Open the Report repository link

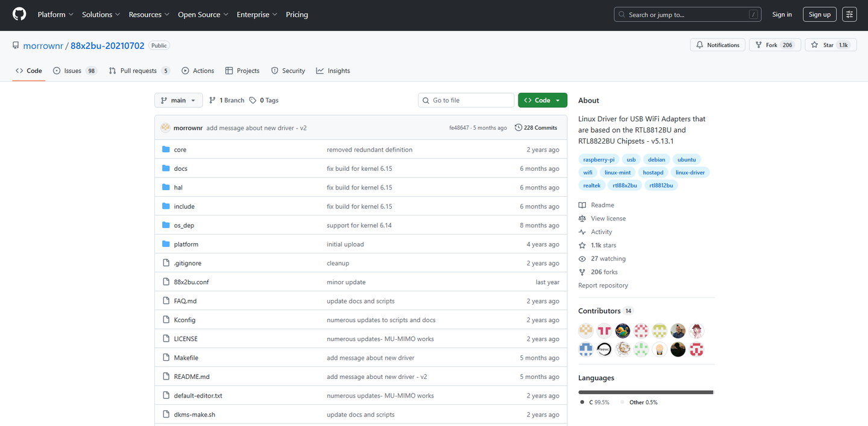[603, 285]
